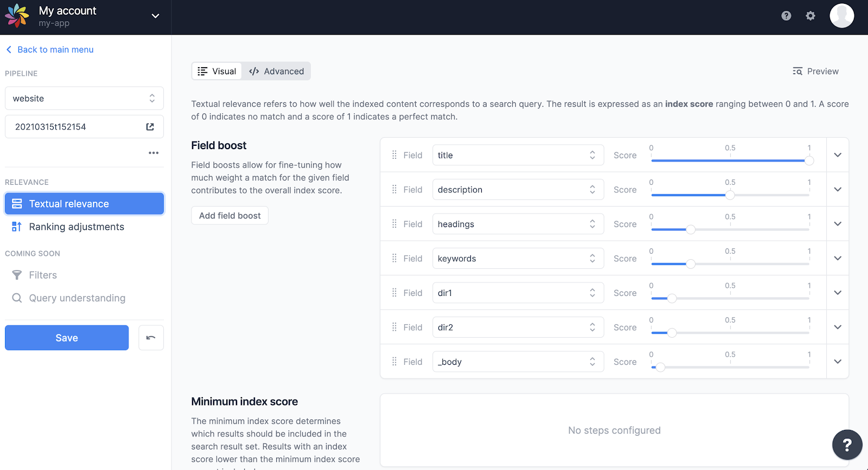Select Textual relevance in sidebar
The image size is (868, 470).
[84, 204]
